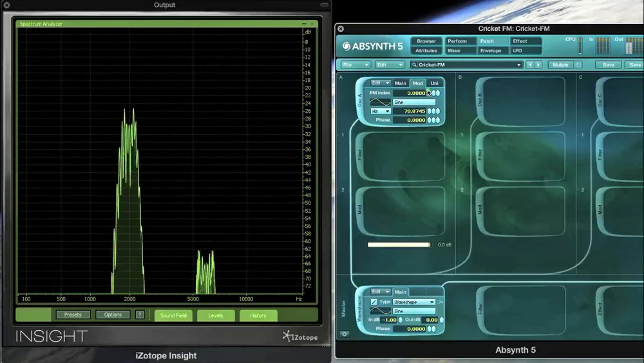Click the Waveshaper routing arrow icon
Viewport: 644px width, 363px height.
(440, 302)
